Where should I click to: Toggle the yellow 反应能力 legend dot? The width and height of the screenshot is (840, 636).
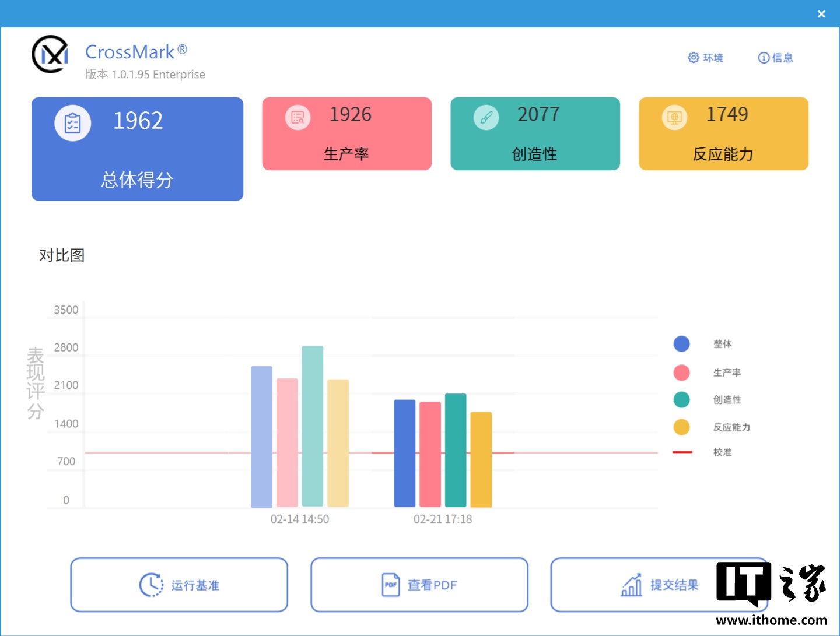point(681,427)
